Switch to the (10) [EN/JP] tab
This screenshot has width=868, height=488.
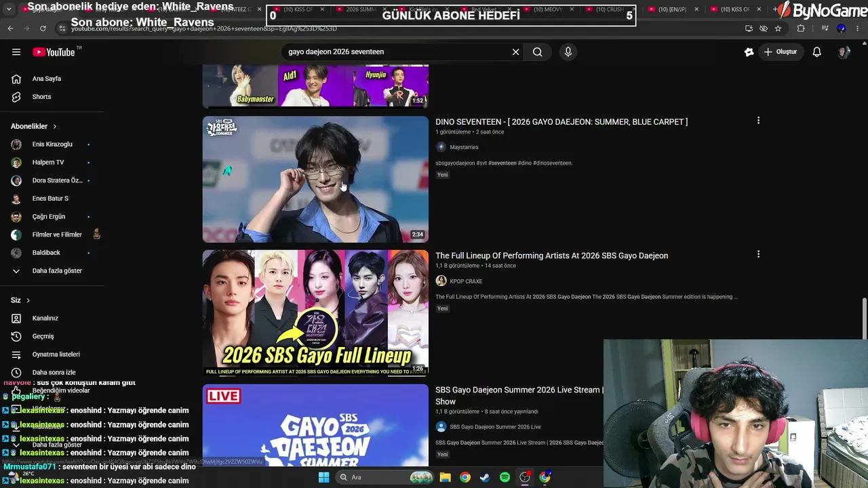(672, 9)
